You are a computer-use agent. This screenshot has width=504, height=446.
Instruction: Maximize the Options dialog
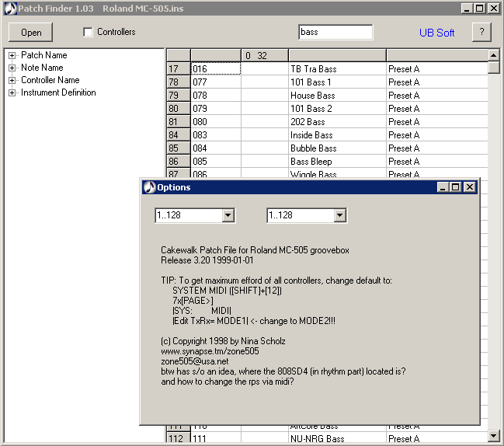pyautogui.click(x=456, y=187)
